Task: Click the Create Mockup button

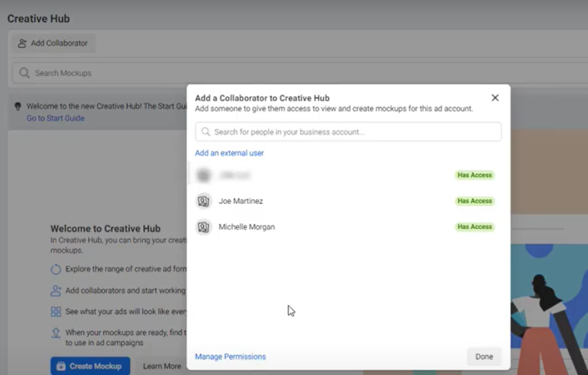Action: [x=90, y=366]
